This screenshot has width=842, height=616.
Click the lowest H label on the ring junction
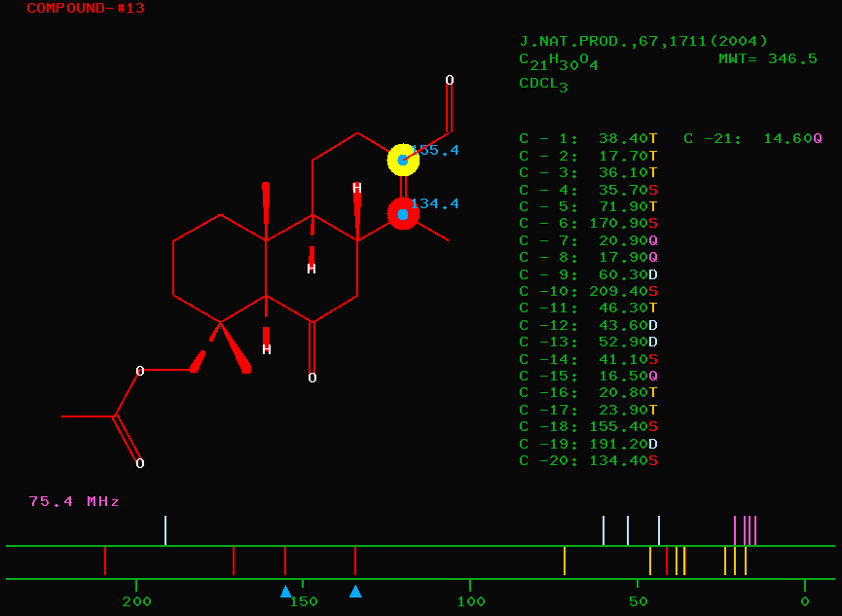click(x=266, y=349)
